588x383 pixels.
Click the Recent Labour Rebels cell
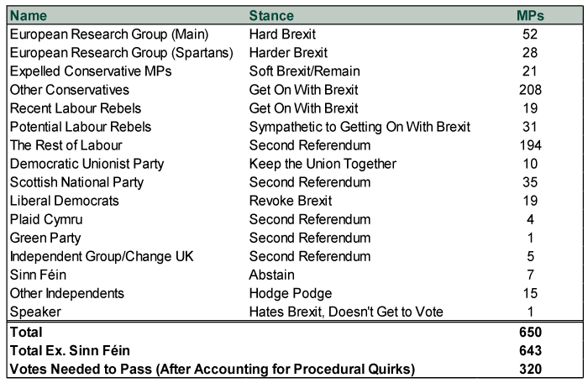(76, 108)
